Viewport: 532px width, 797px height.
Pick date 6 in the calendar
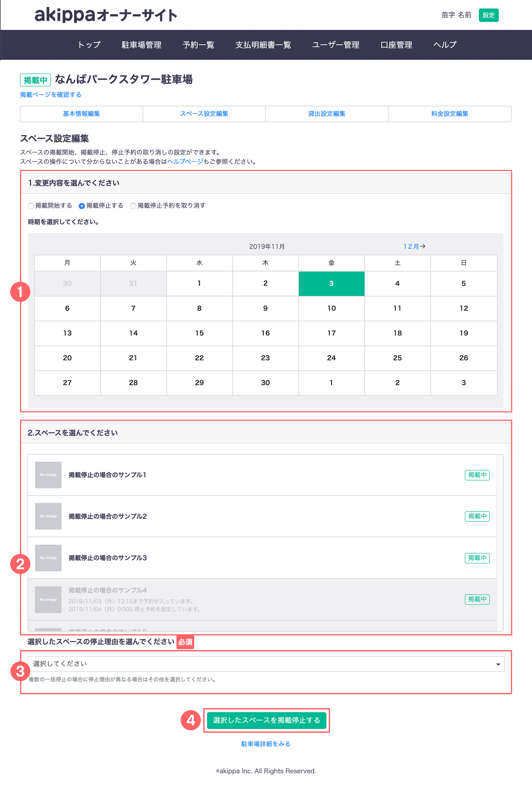[x=68, y=308]
